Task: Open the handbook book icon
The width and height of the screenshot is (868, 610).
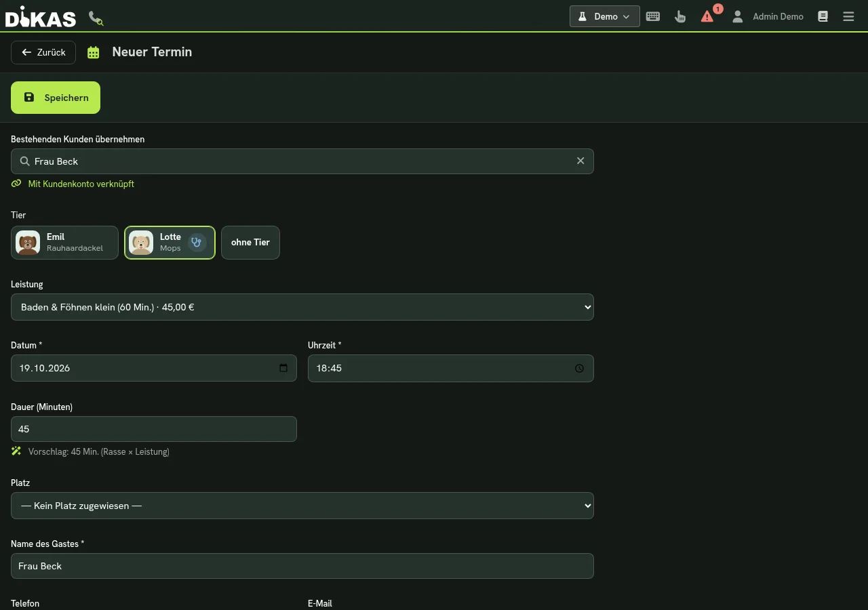Action: (x=823, y=16)
